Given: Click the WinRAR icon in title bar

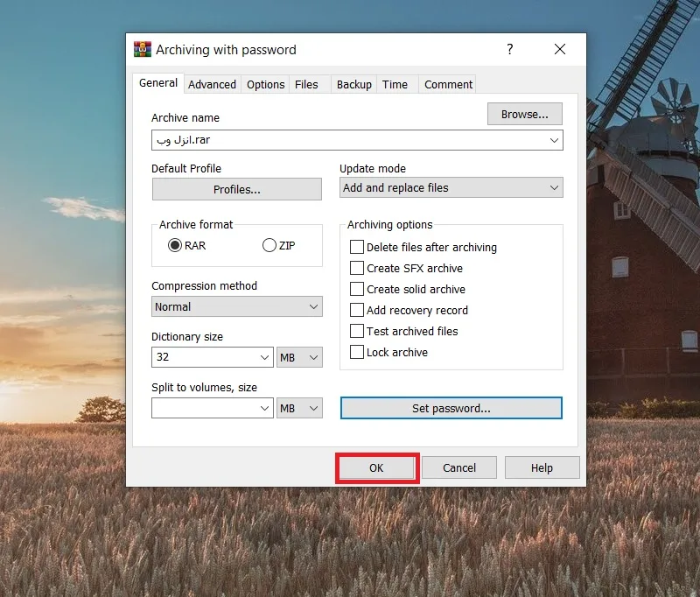Looking at the screenshot, I should point(143,49).
